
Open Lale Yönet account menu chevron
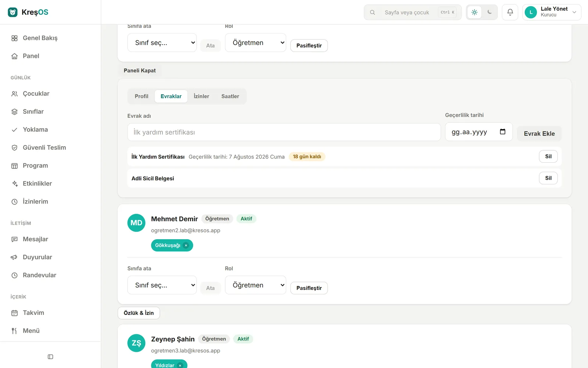point(574,13)
